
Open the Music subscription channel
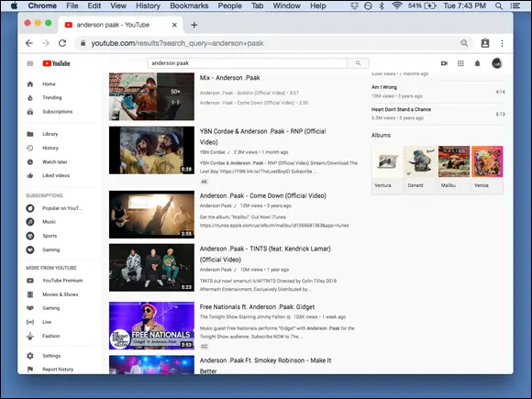click(x=49, y=222)
